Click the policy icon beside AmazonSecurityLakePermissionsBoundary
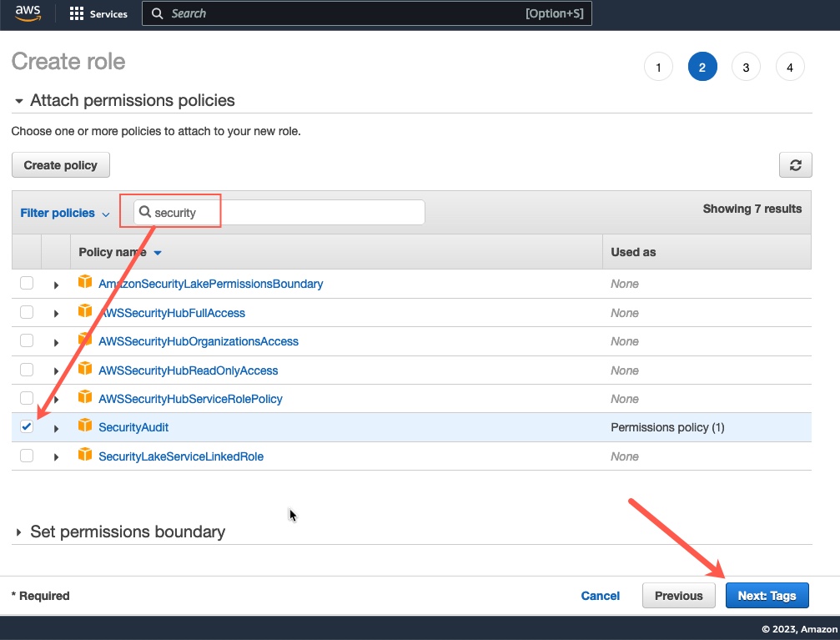840x640 pixels. [x=84, y=283]
